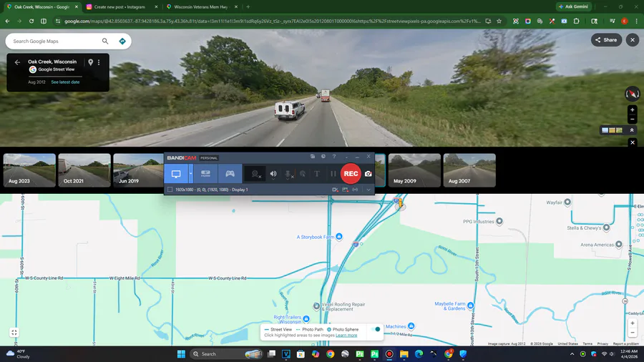644x362 pixels.
Task: Open Bandicam FPS overlay settings icon
Action: (345, 190)
